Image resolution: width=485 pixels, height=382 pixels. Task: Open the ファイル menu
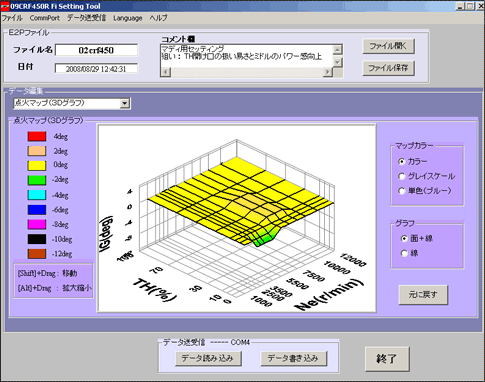point(12,18)
